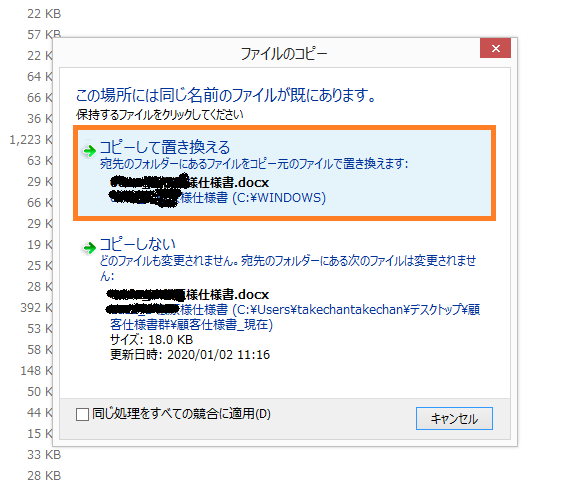The width and height of the screenshot is (567, 492).
Task: Click the 同じ処理をすべての競合に適用(D) label text
Action: click(x=182, y=414)
